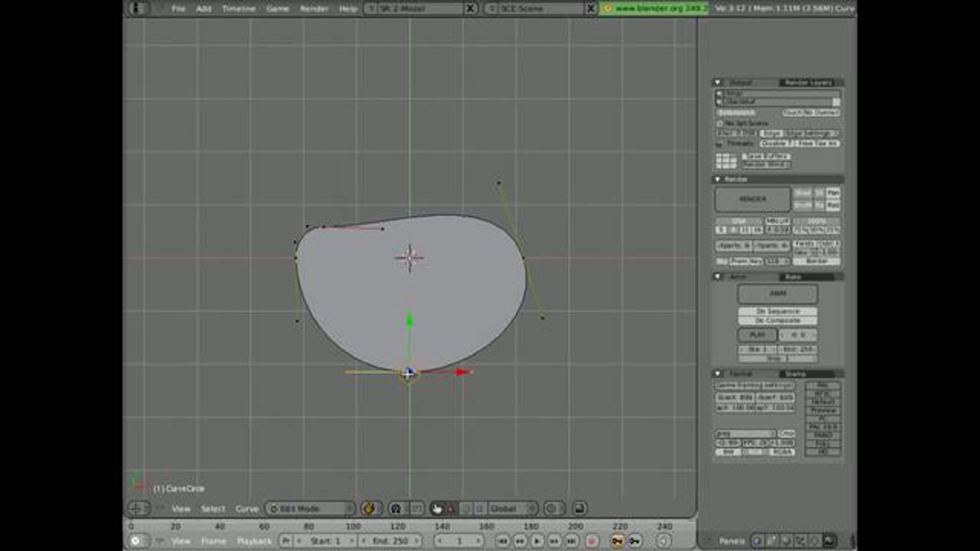Click the draw type shading icon

click(370, 509)
